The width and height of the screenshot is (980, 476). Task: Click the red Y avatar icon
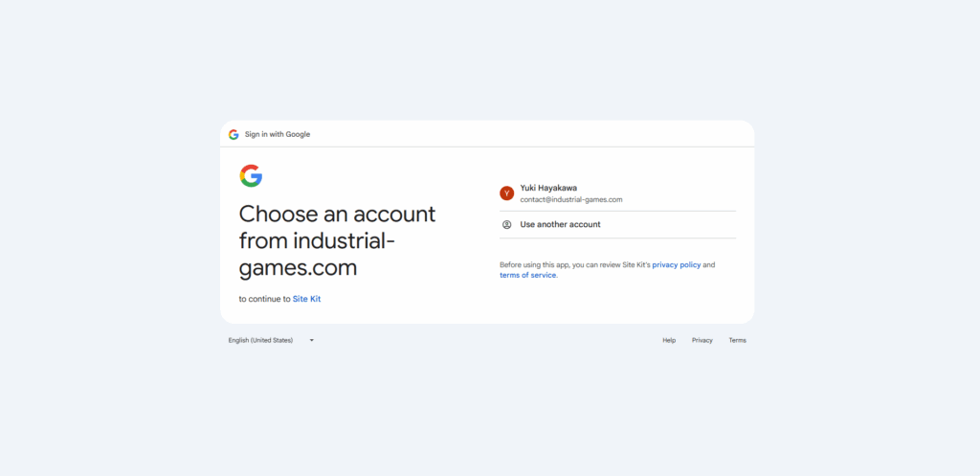pos(507,193)
